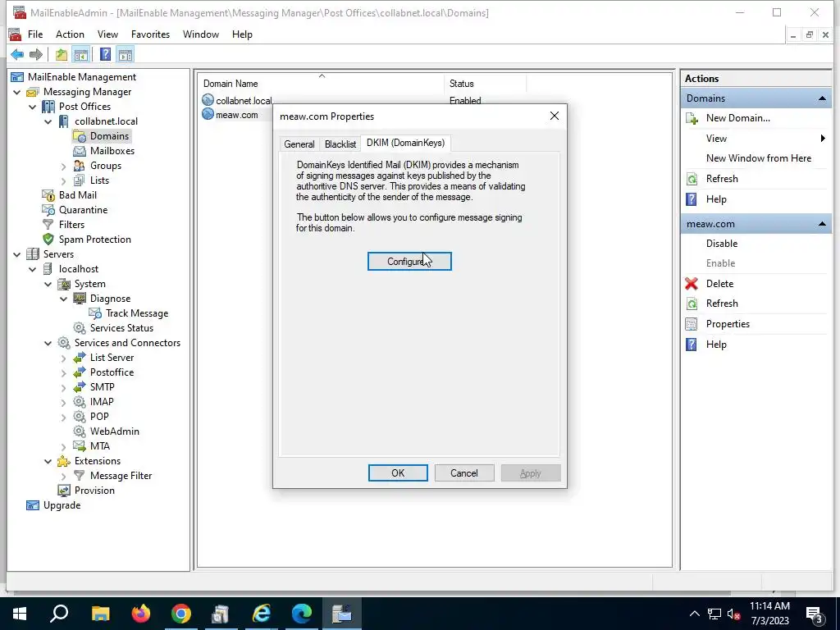Click New Domain... action

(x=737, y=118)
